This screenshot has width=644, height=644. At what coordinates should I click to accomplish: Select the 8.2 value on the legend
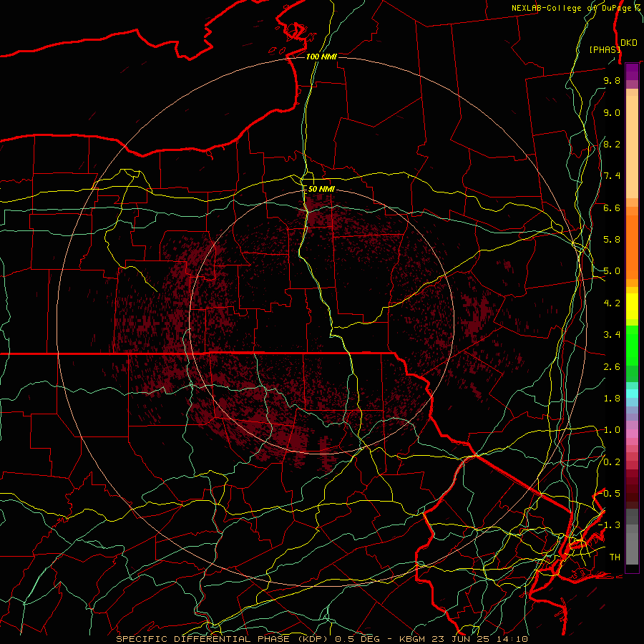612,144
